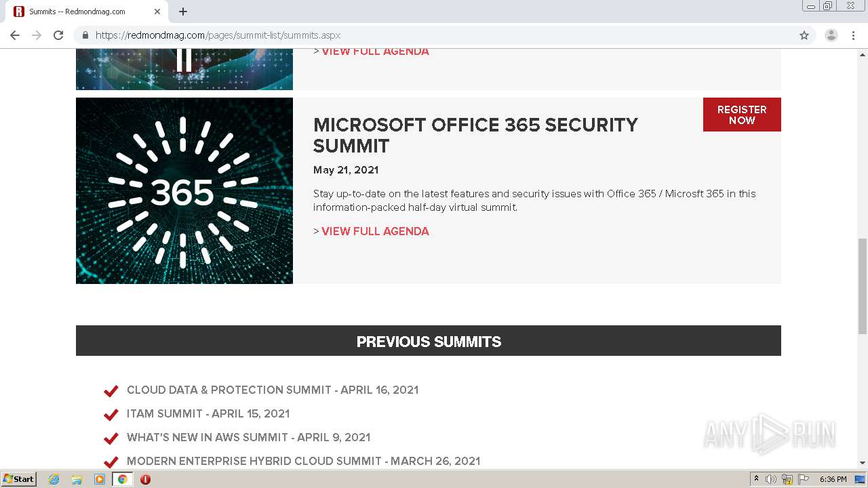
Task: Click scrollbar down arrow
Action: [862, 464]
